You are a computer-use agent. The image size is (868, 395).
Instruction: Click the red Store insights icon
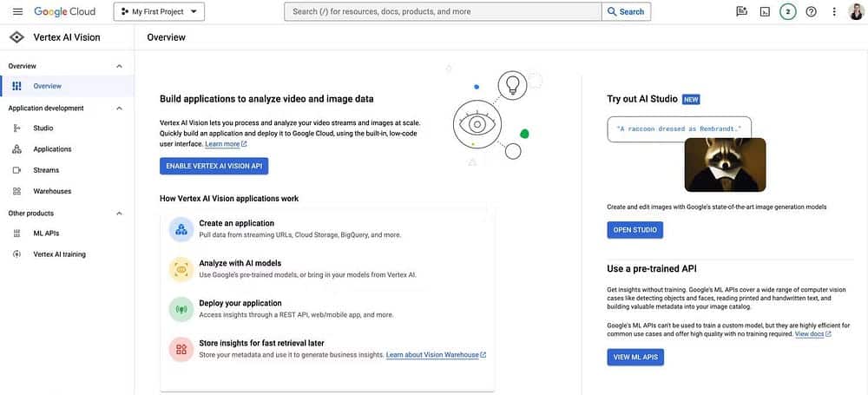(181, 349)
